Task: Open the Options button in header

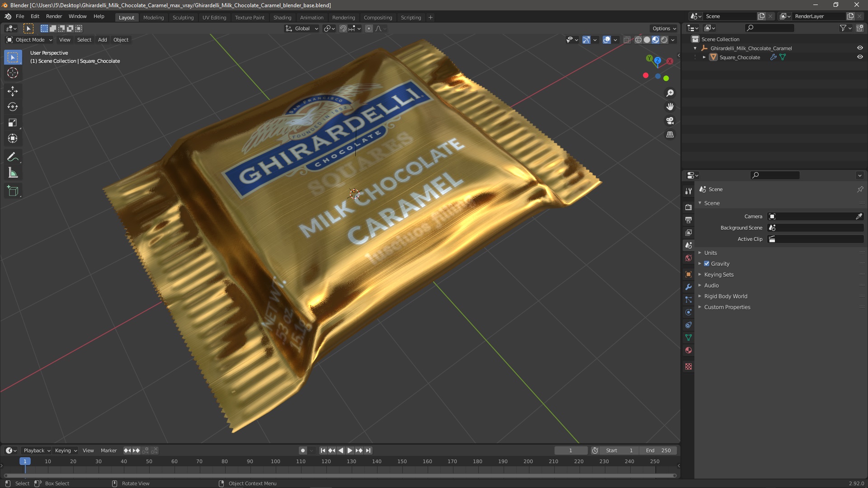Action: click(664, 28)
